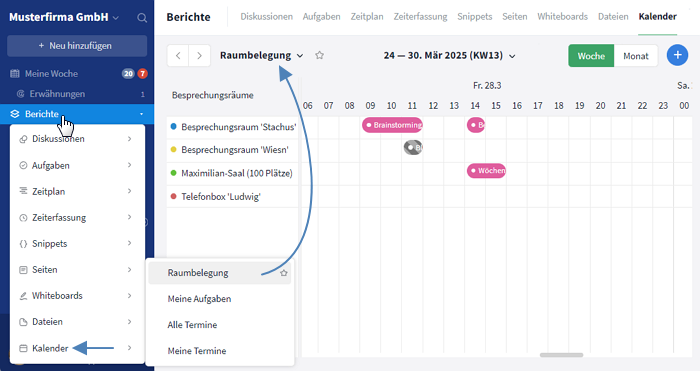Favorite the Raumbelegung report with header star

(319, 55)
